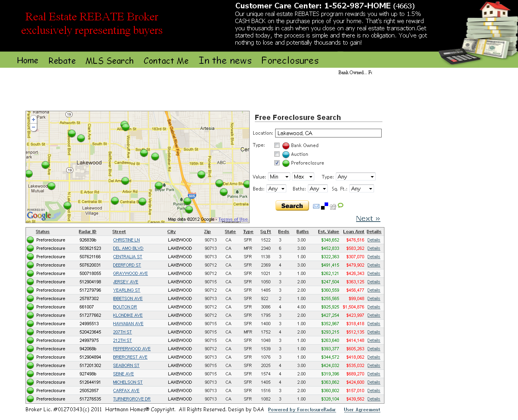
Task: Open the MLS Search menu item
Action: pos(109,61)
